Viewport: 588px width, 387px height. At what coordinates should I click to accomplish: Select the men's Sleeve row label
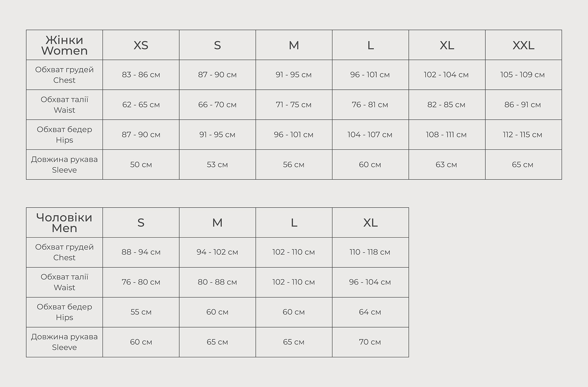(x=64, y=342)
